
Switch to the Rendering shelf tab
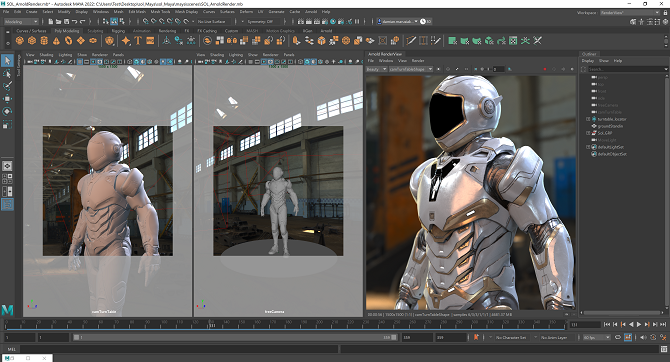(x=168, y=31)
